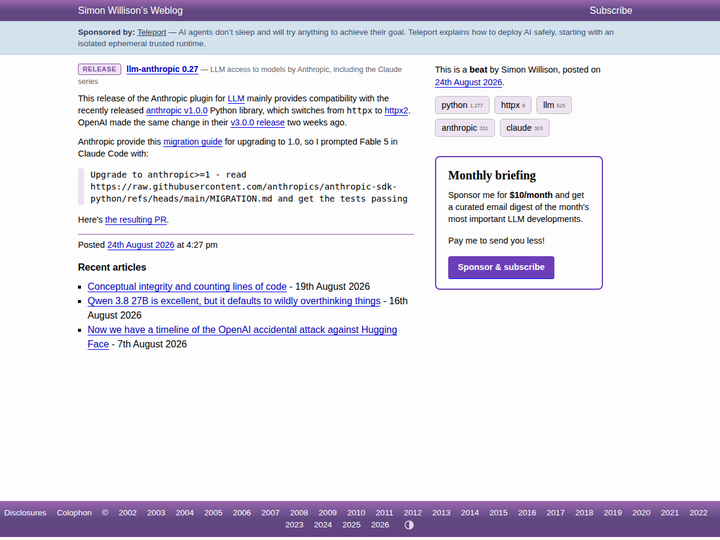Open llm-anthropic 0.27 release link
Viewport: 720px width, 540px height.
(x=162, y=69)
